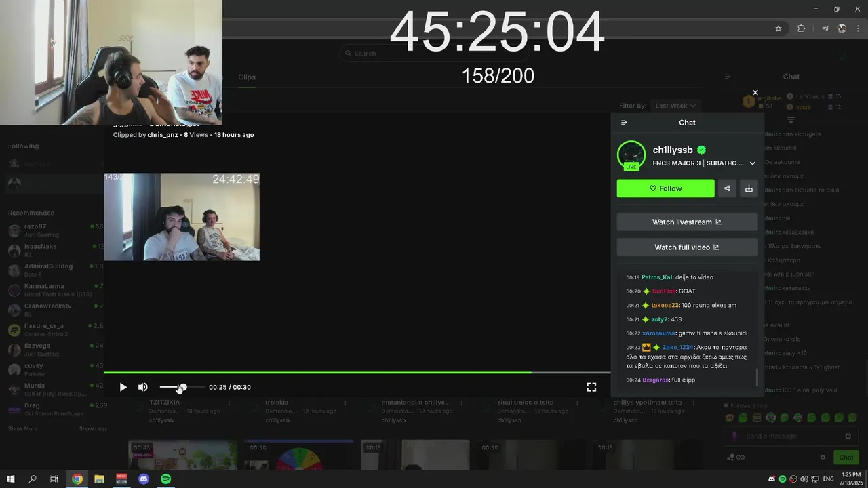Expand the FNCS MAJOR 3 stream title
Image resolution: width=868 pixels, height=488 pixels.
(x=752, y=163)
